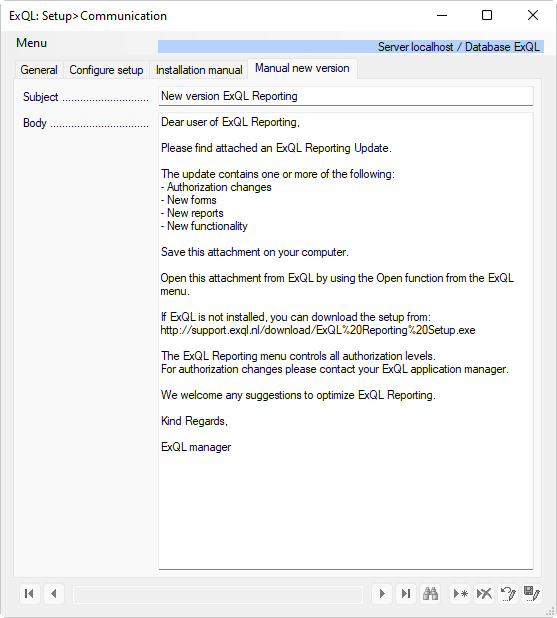
Task: Go to first record navigation icon
Action: [30, 593]
